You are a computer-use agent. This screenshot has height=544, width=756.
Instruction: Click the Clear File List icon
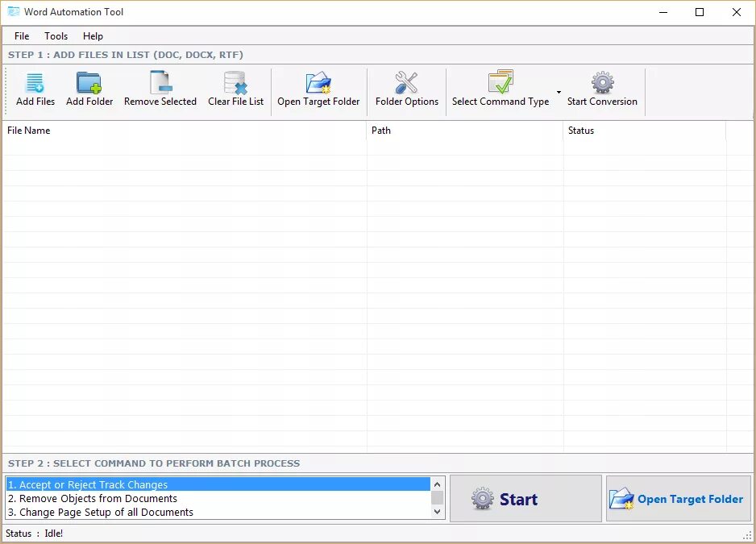tap(236, 83)
